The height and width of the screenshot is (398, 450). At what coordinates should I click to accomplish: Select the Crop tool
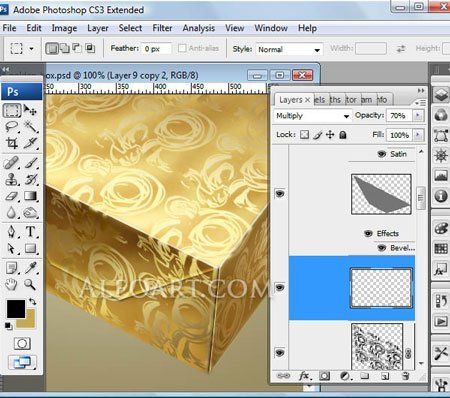(12, 143)
